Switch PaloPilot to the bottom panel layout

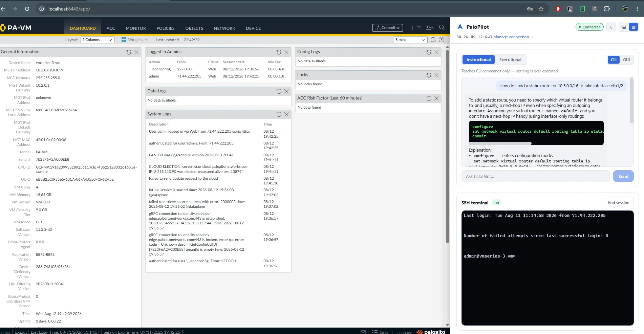pos(624,27)
